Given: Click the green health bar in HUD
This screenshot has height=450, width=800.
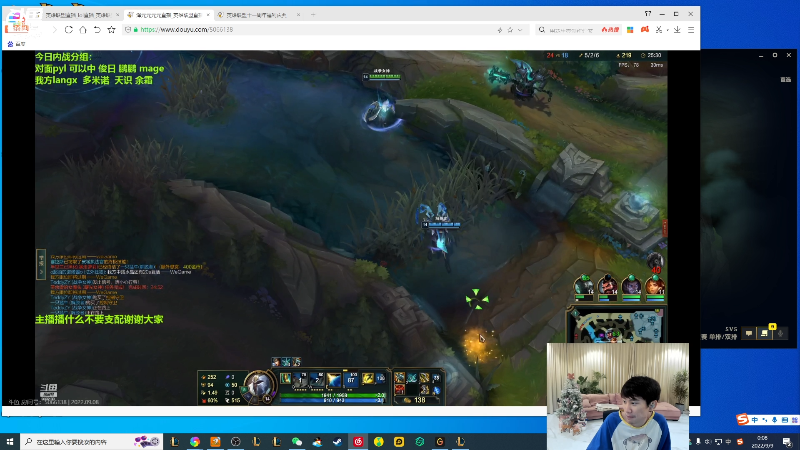Looking at the screenshot, I should (x=332, y=395).
